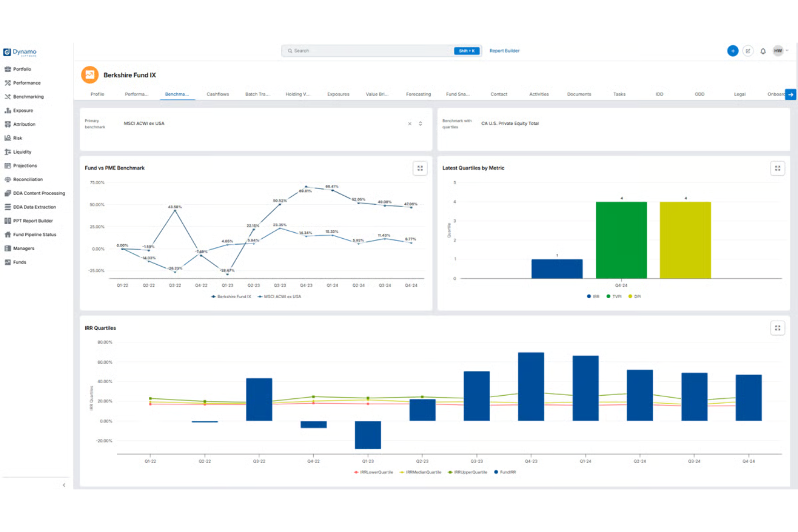Screen dimensions: 798x532
Task: Switch to the Documents tab
Action: point(579,94)
